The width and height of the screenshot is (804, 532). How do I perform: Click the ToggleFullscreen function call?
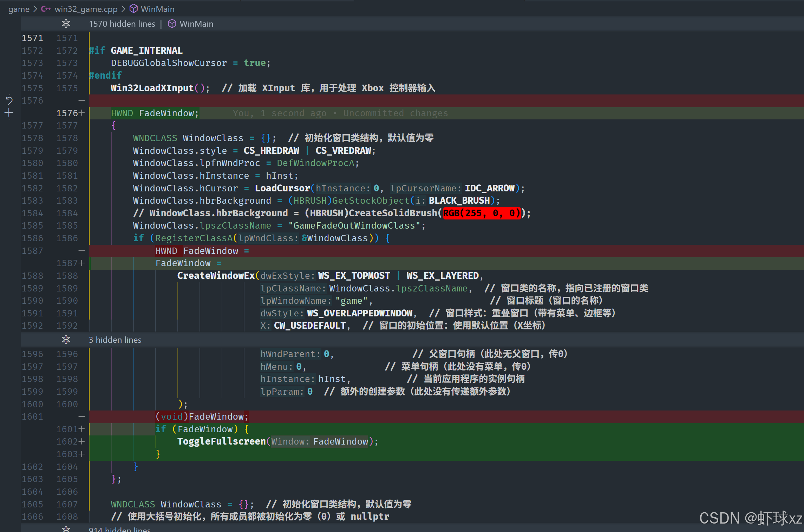point(221,441)
